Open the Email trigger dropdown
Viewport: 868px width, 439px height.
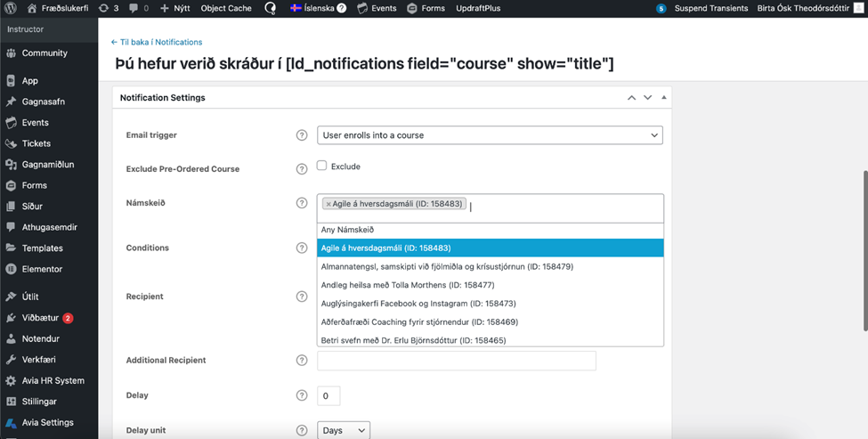490,135
